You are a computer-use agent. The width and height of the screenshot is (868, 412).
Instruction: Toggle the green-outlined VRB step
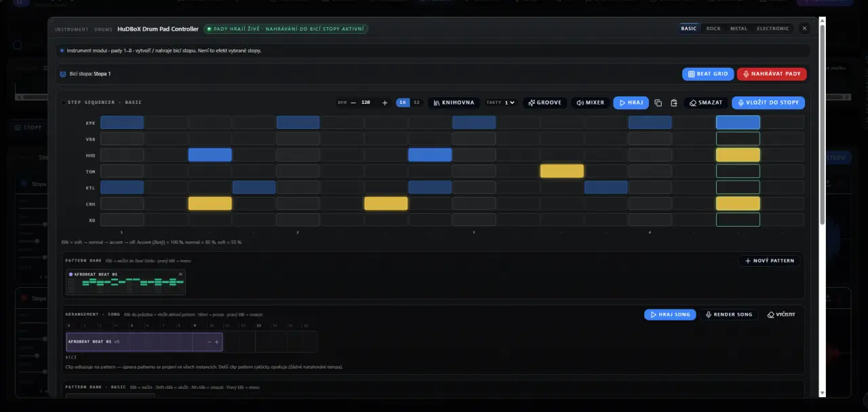(738, 138)
